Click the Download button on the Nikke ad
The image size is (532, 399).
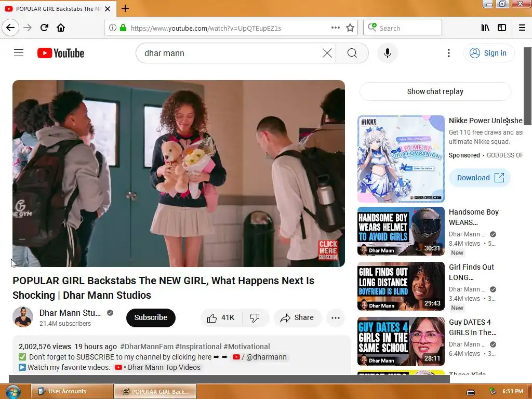tap(480, 178)
